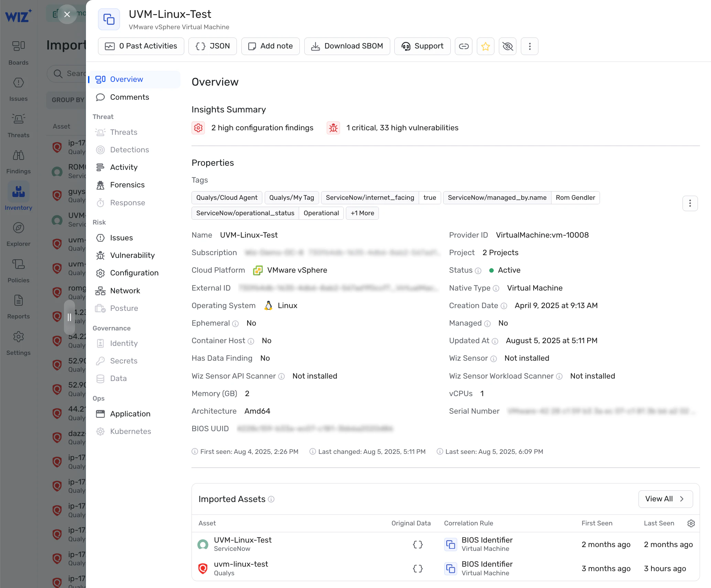Go to Boards in the main sidebar
This screenshot has height=588, width=711.
(x=19, y=53)
